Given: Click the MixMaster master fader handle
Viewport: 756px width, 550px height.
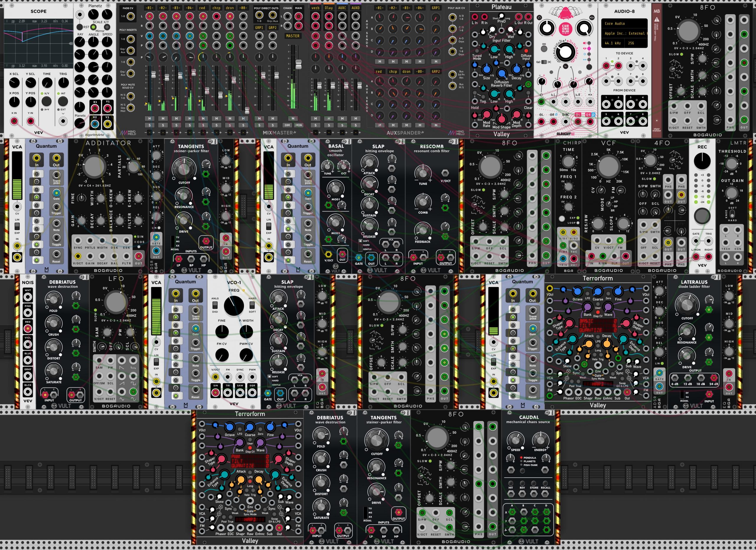Looking at the screenshot, I should 298,64.
